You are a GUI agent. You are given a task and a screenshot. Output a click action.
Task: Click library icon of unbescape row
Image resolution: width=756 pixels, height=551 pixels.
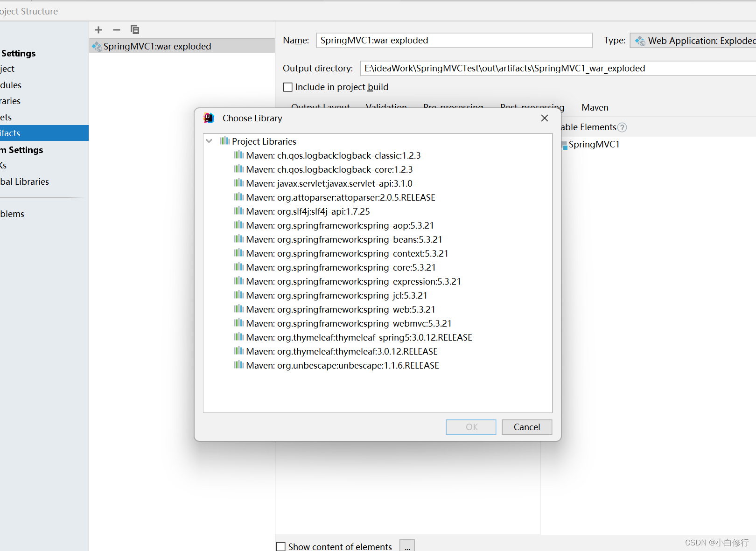pos(239,365)
